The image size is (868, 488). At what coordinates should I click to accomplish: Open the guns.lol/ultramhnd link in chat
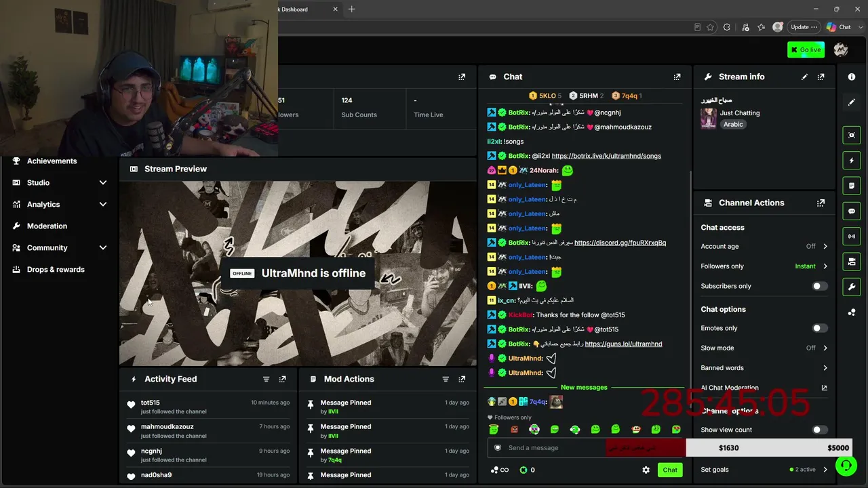pos(623,344)
